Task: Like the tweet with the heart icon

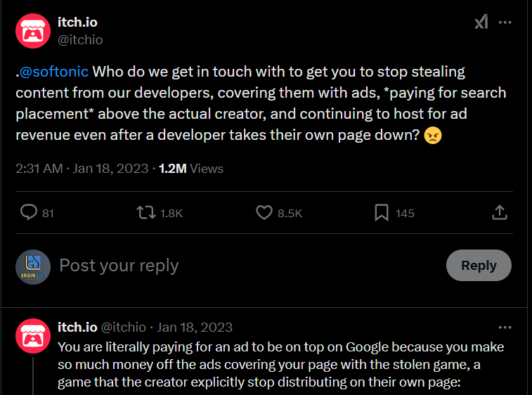Action: coord(264,213)
